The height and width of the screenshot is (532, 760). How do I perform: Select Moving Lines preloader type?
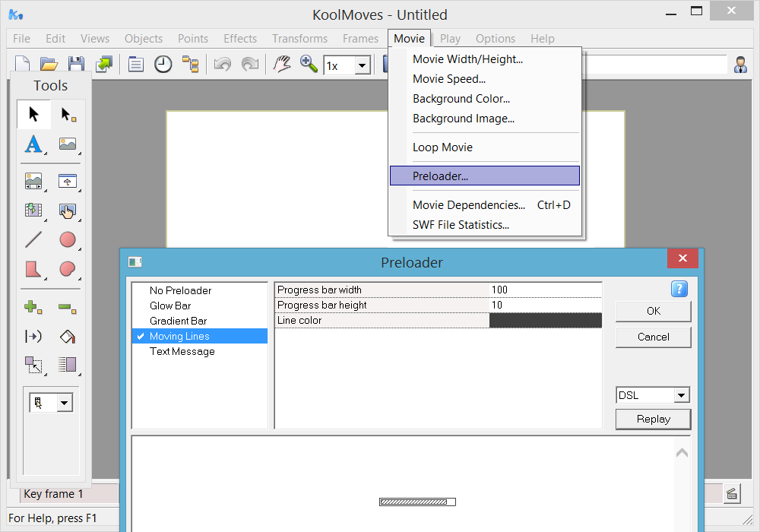tap(200, 336)
